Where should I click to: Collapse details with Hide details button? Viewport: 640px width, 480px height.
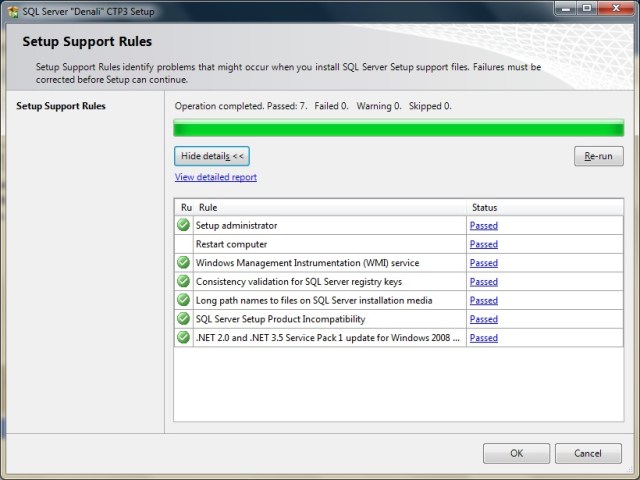tap(211, 156)
